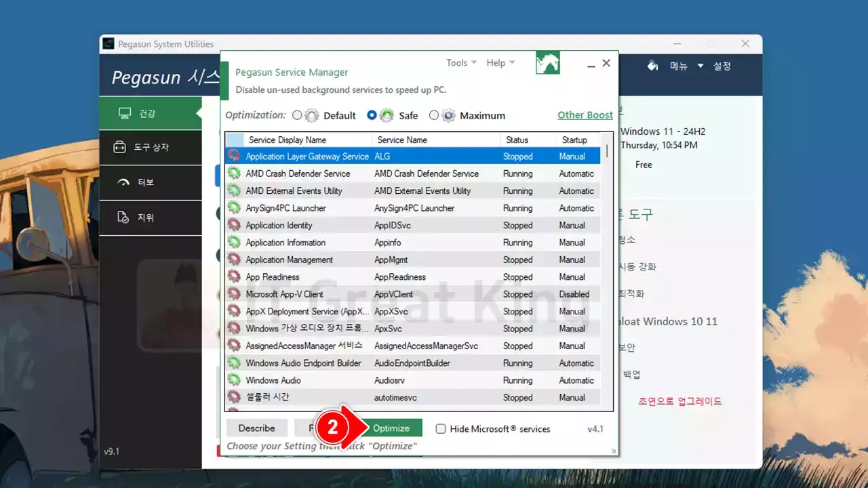Switch to the 도구 상자 sidebar tab
The width and height of the screenshot is (868, 488).
click(151, 147)
